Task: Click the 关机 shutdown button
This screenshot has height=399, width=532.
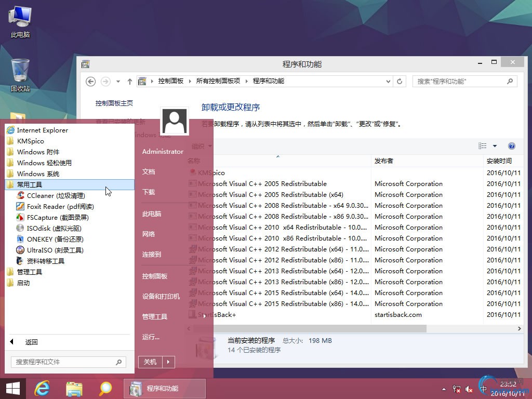Action: (150, 362)
